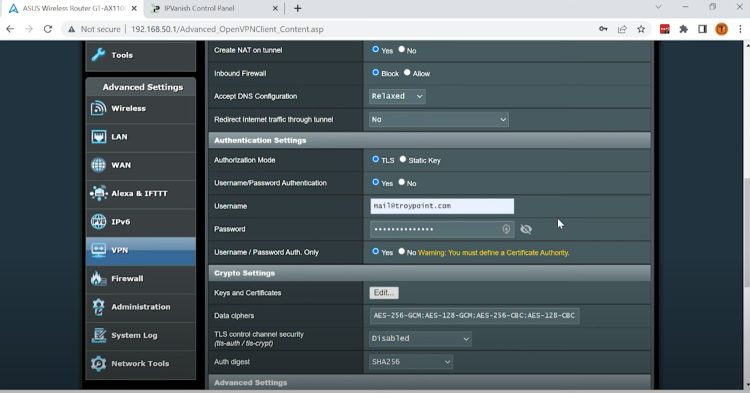Open Network Tools in the sidebar
This screenshot has height=393, width=750.
(x=141, y=364)
